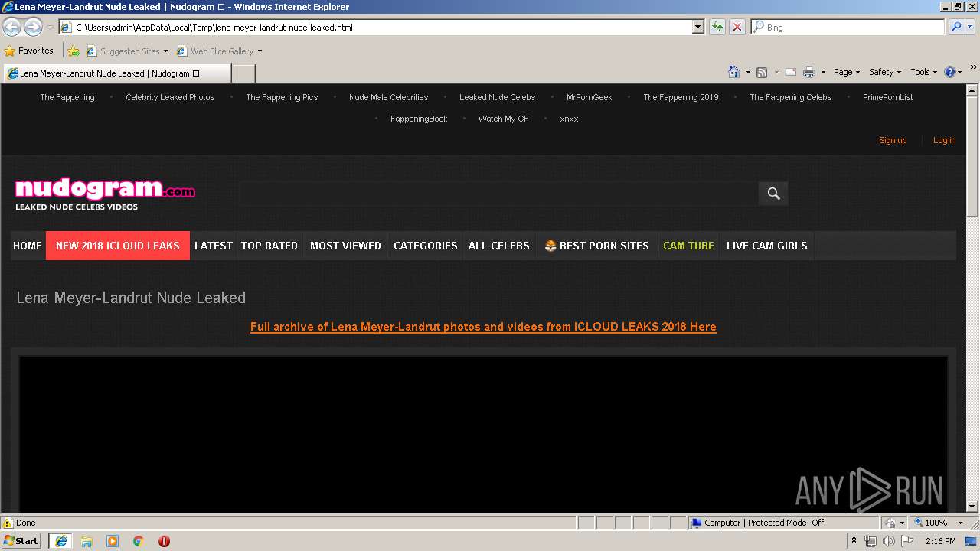Viewport: 980px width, 551px height.
Task: Open a new tab button
Action: [243, 73]
